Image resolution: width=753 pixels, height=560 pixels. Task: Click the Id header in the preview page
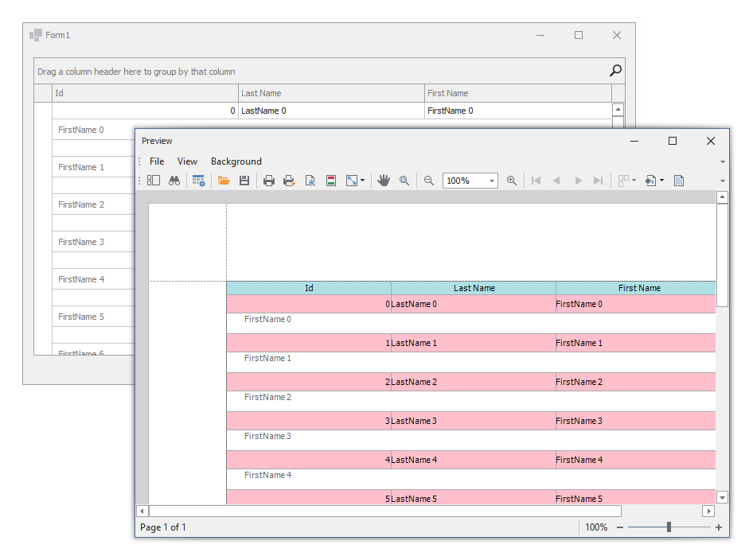[x=309, y=288]
